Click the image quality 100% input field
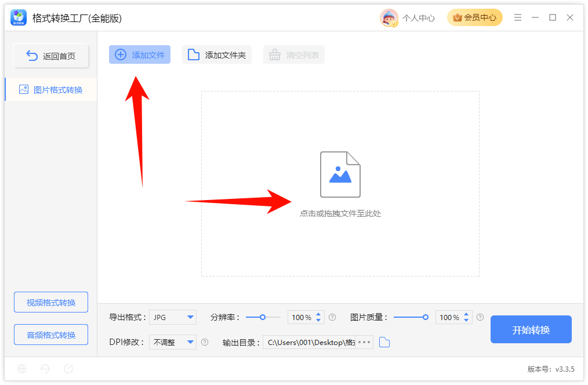588x385 pixels. click(x=449, y=318)
